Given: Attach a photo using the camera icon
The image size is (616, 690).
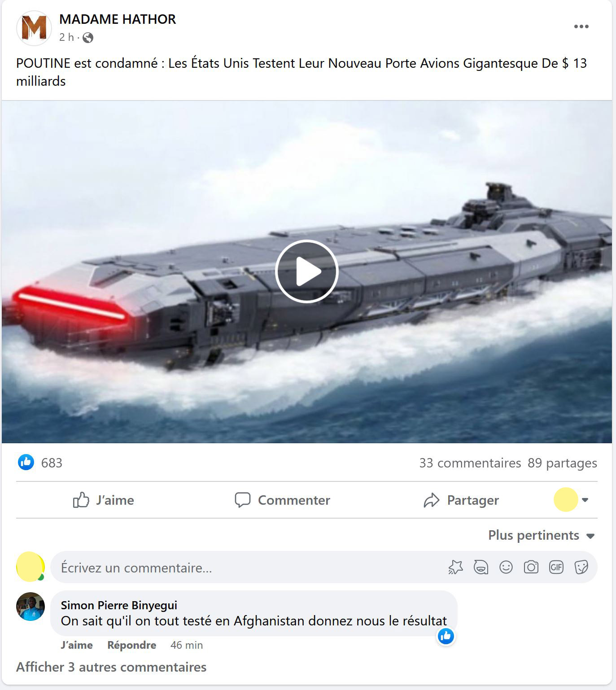Looking at the screenshot, I should pyautogui.click(x=531, y=568).
